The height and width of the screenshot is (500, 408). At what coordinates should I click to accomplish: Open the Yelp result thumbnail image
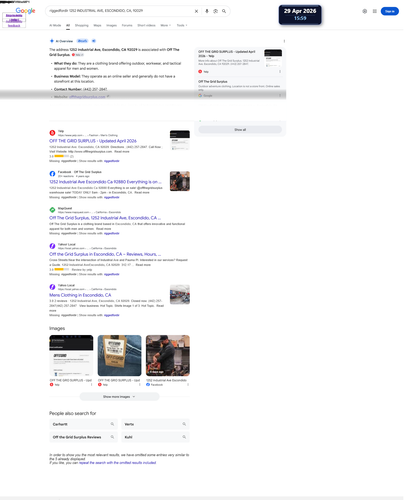[180, 140]
